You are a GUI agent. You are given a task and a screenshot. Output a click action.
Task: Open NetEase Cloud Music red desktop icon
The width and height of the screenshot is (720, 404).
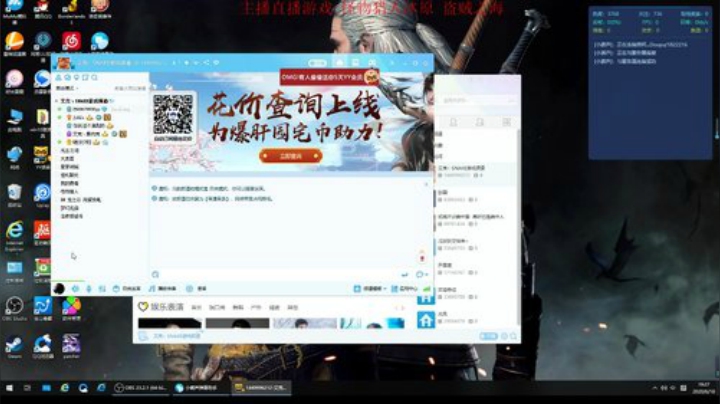coord(71,42)
